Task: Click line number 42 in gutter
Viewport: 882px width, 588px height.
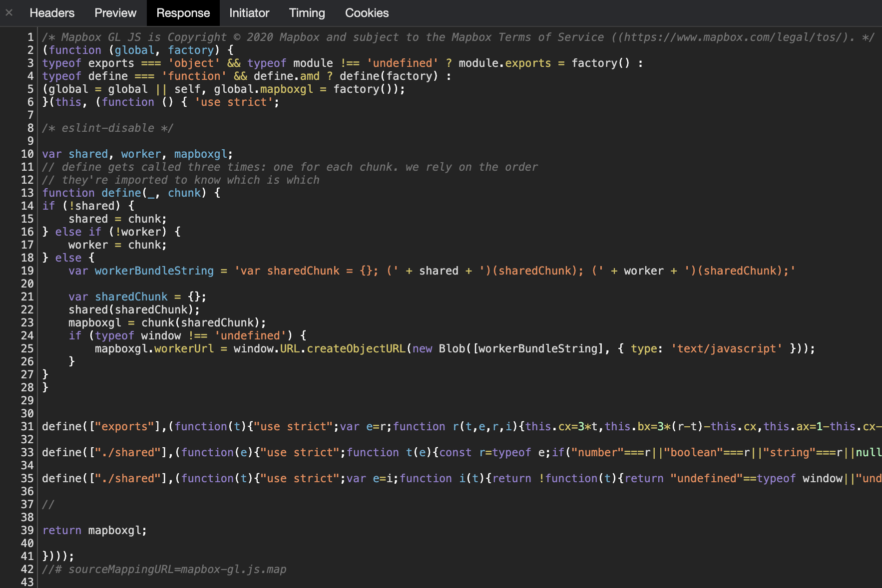Action: click(27, 570)
